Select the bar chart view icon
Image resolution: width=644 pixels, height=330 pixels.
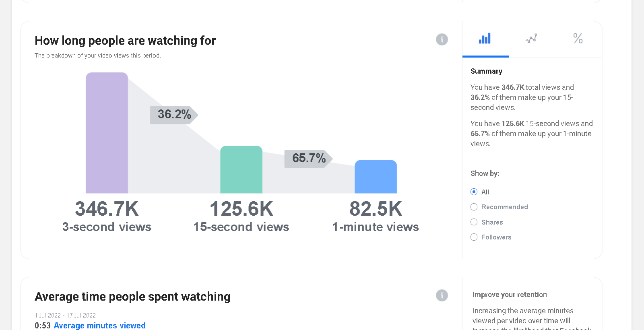pos(485,39)
